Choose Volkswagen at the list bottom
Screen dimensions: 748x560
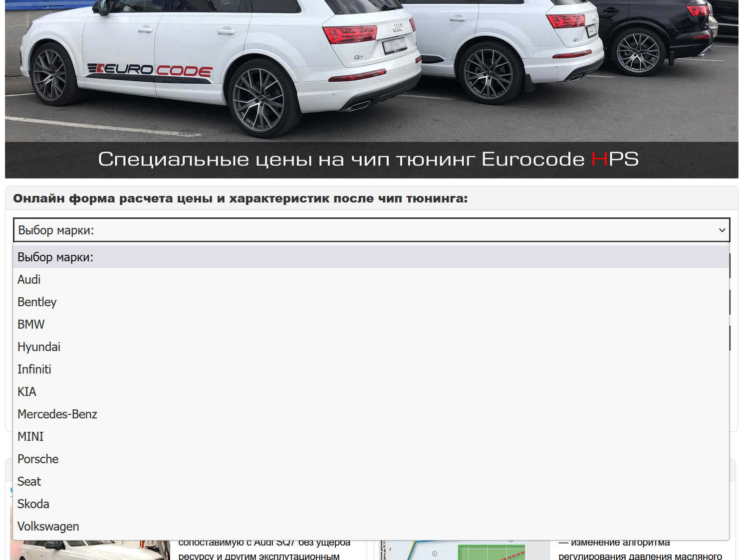(48, 526)
